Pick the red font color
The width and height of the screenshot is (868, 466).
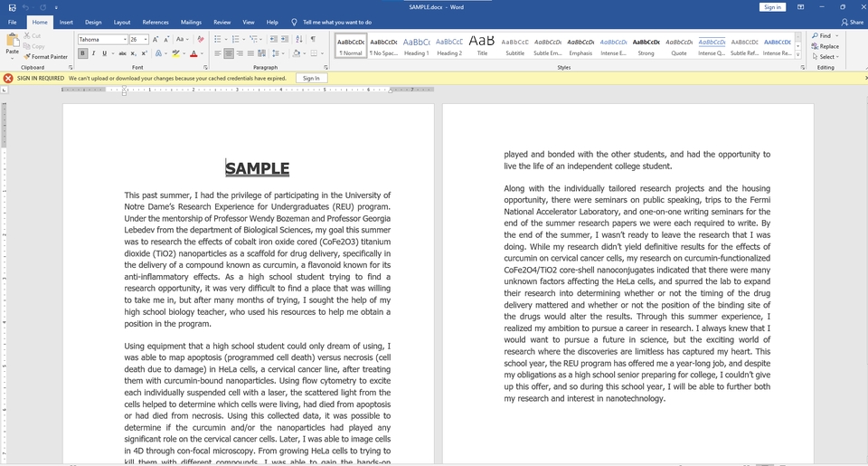(x=193, y=53)
